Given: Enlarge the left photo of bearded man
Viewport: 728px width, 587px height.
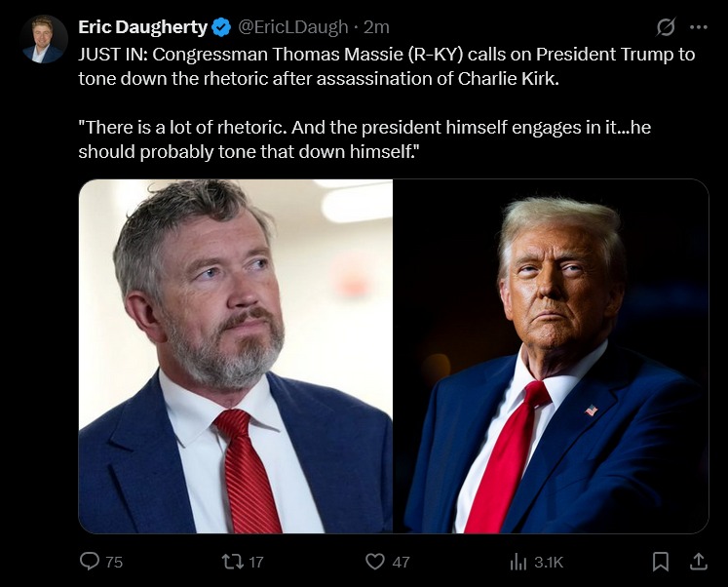Looking at the screenshot, I should pyautogui.click(x=235, y=356).
